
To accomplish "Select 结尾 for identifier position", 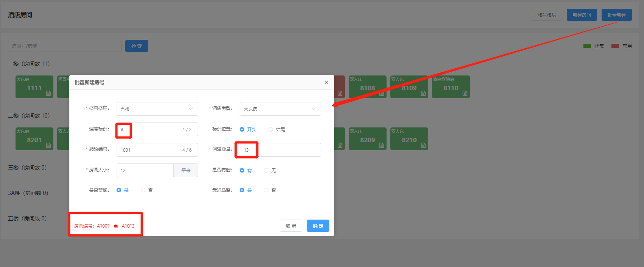I will (x=271, y=129).
